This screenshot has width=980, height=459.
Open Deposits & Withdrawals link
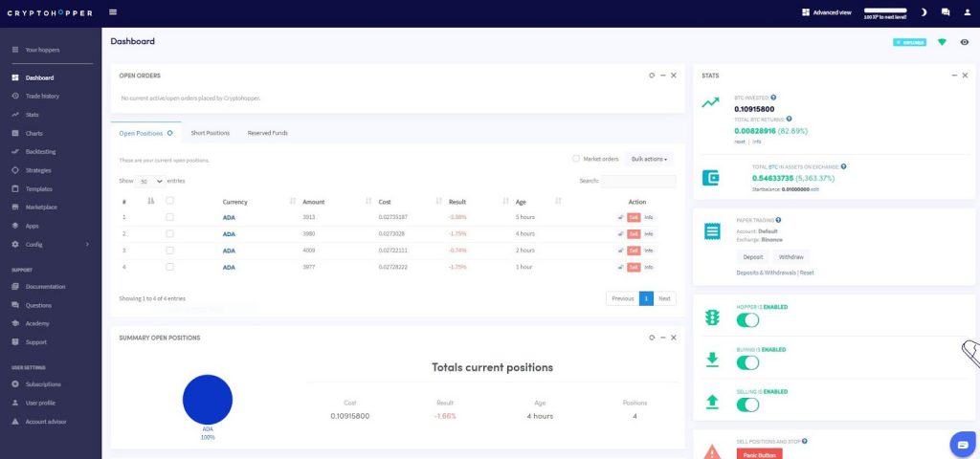pyautogui.click(x=767, y=273)
